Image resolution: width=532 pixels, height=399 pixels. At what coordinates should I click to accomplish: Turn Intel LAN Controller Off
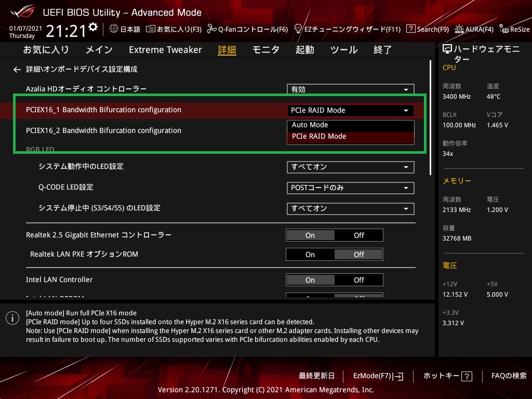[358, 280]
